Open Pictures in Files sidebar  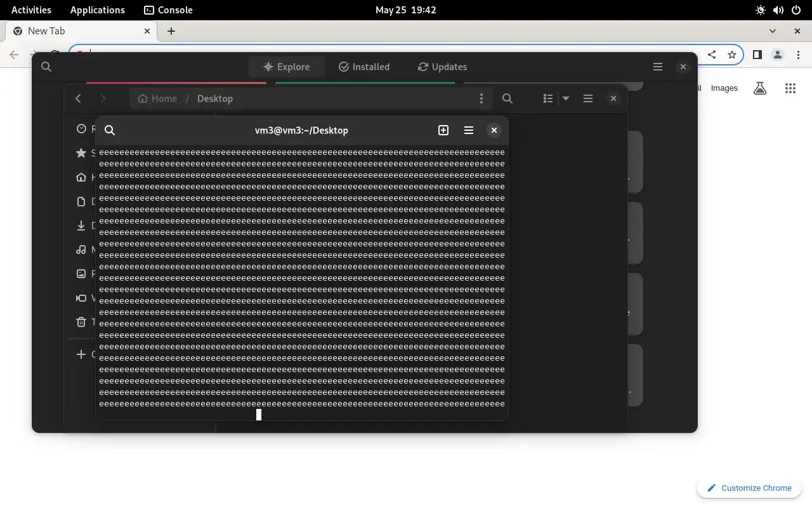pyautogui.click(x=82, y=274)
